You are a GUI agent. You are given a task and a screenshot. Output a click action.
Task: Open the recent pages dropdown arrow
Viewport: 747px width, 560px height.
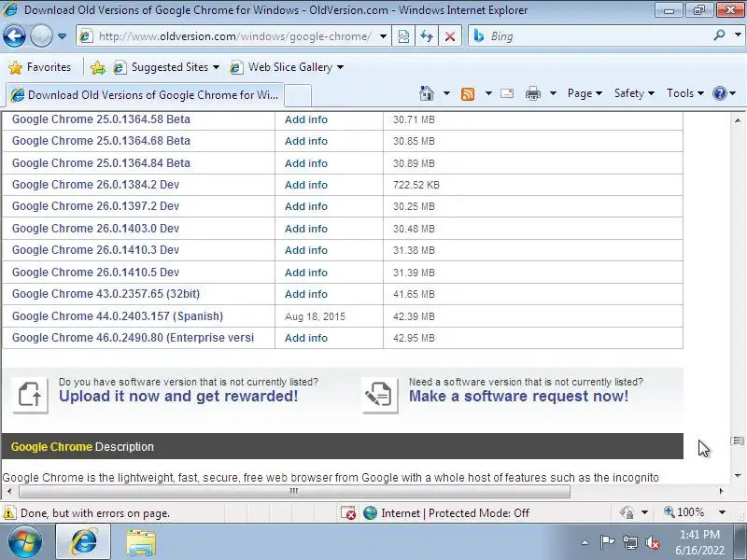coord(62,36)
